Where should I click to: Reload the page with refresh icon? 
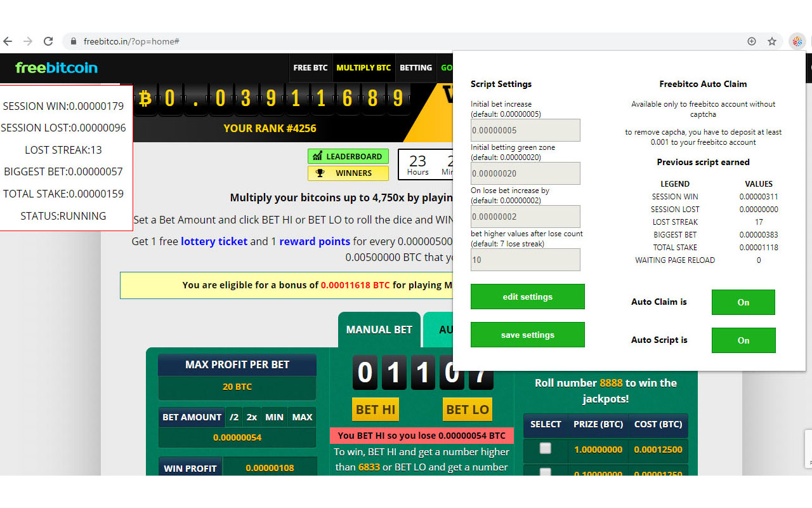pos(48,41)
